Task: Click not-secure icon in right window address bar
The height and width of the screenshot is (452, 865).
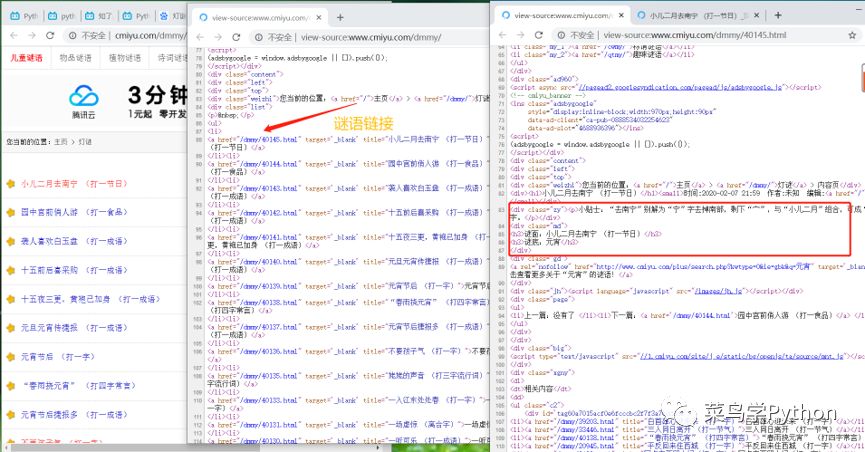Action: coord(561,35)
